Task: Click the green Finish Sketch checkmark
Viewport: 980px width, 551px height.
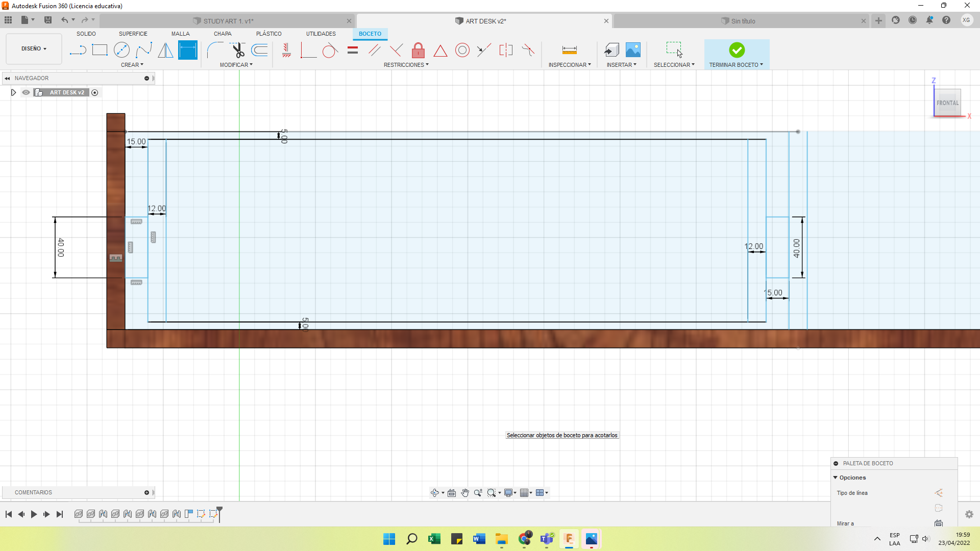Action: tap(737, 50)
